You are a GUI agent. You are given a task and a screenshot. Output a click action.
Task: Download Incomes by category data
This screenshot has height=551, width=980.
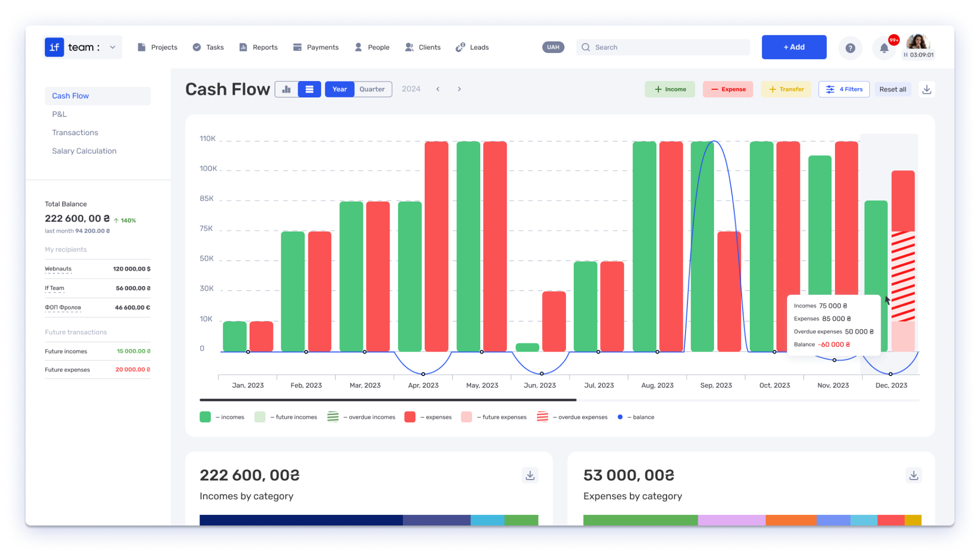pyautogui.click(x=530, y=475)
